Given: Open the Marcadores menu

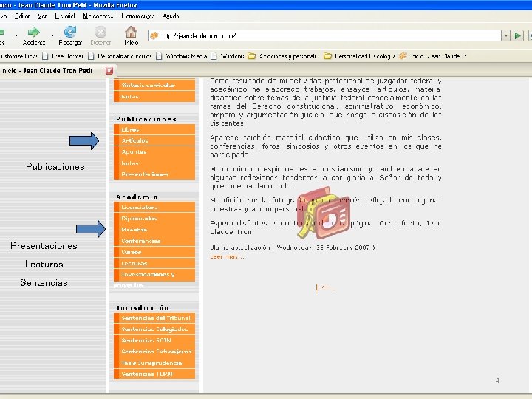Looking at the screenshot, I should pyautogui.click(x=98, y=16).
